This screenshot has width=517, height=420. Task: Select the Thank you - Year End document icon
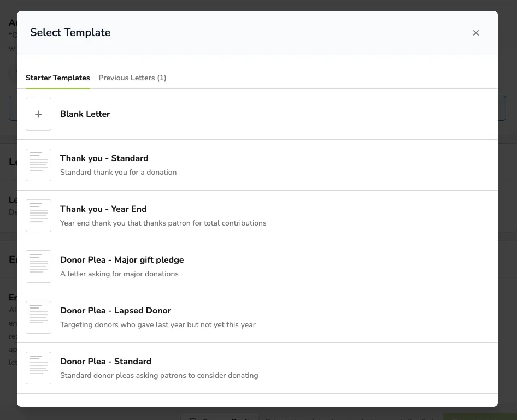39,215
